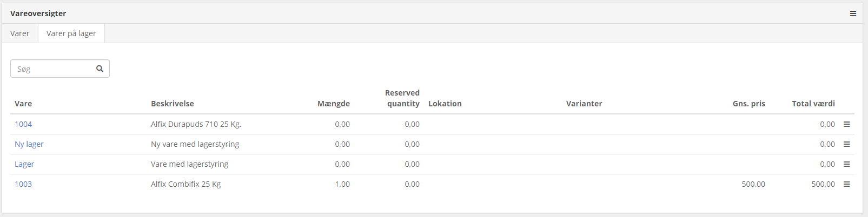
Task: Switch to the Varer tab
Action: coord(20,33)
